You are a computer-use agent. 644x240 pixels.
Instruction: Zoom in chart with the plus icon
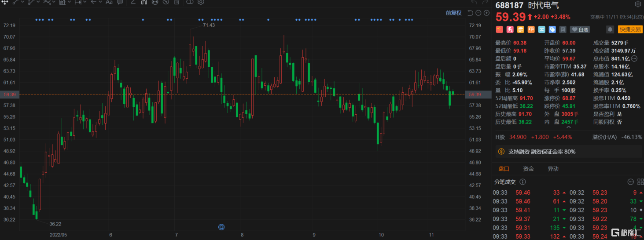[486, 13]
